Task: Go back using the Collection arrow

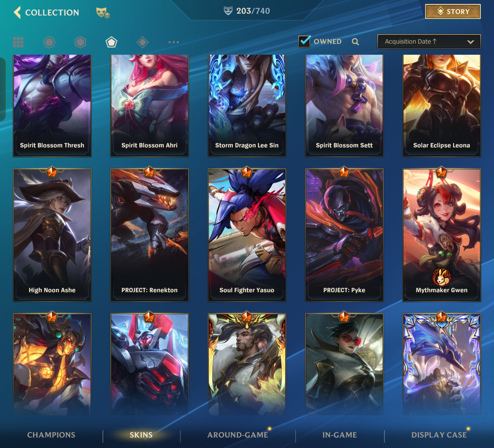Action: click(x=17, y=12)
